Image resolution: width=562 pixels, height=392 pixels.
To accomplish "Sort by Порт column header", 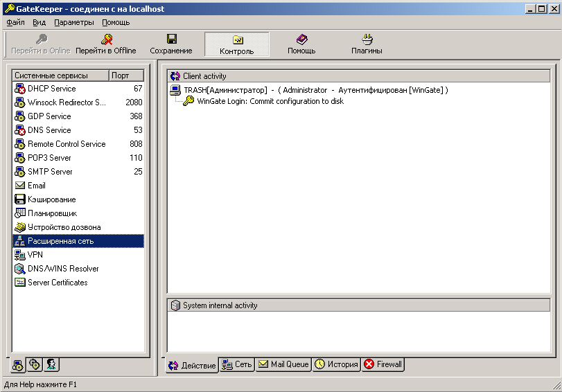I will (126, 75).
